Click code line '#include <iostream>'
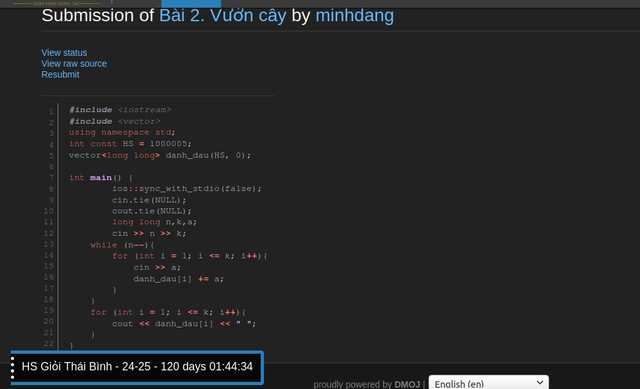This screenshot has width=640, height=389. [120, 110]
